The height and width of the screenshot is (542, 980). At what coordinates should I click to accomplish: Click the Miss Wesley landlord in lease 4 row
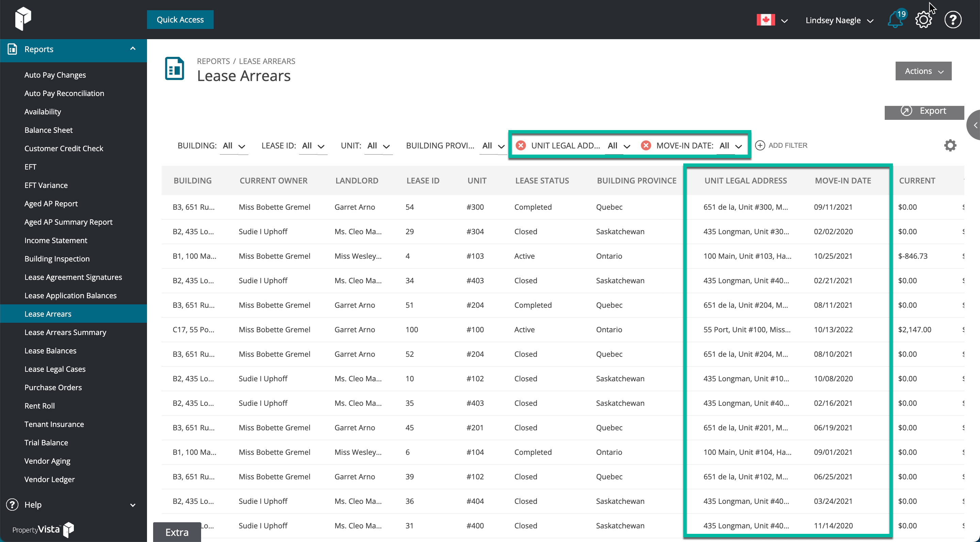358,256
